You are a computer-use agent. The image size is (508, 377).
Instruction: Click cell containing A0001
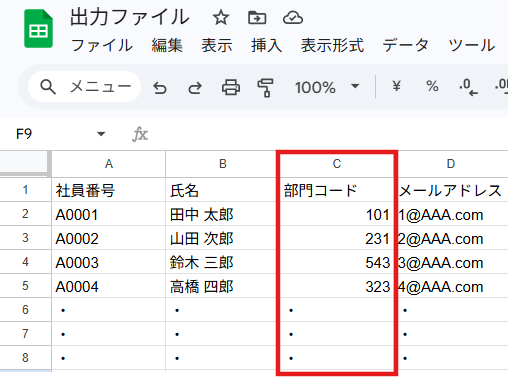point(109,214)
